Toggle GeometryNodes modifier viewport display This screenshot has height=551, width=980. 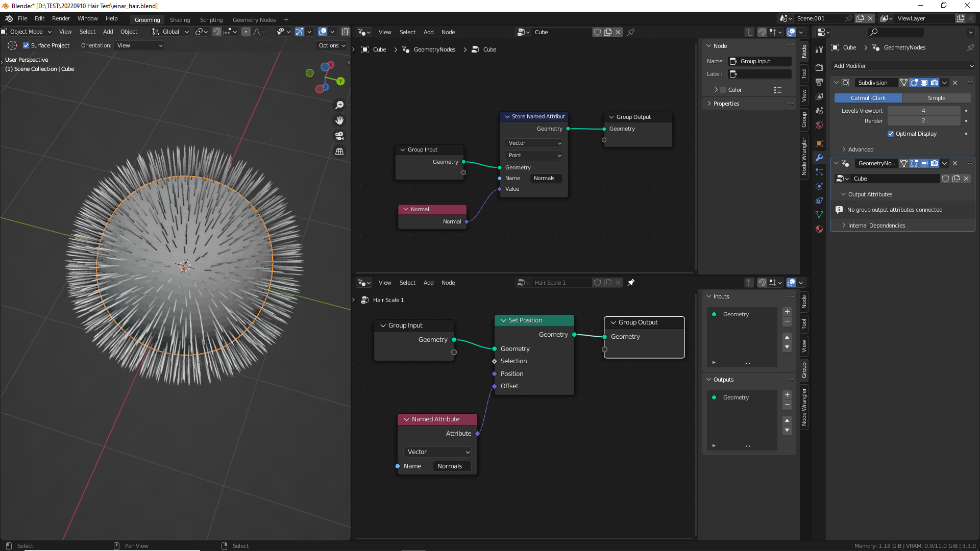(x=924, y=163)
